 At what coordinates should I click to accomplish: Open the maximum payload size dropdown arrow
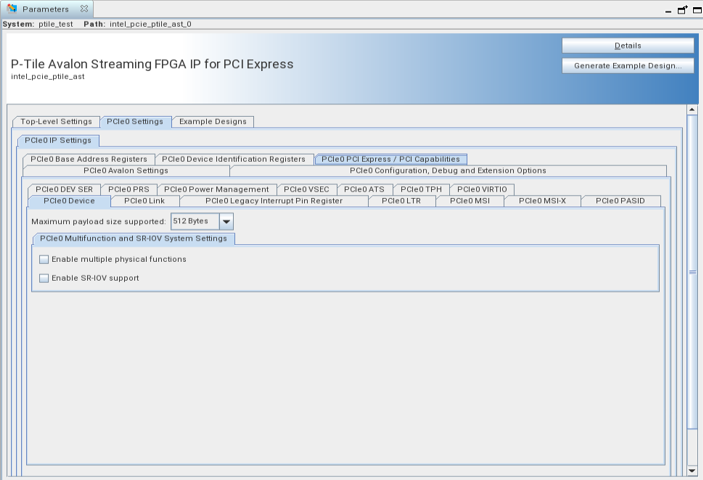(x=226, y=221)
